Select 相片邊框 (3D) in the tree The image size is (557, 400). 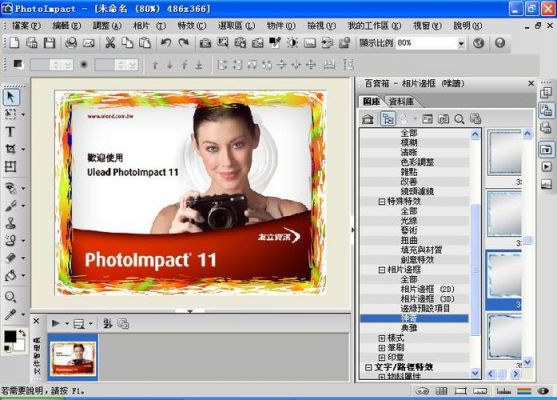[x=428, y=299]
